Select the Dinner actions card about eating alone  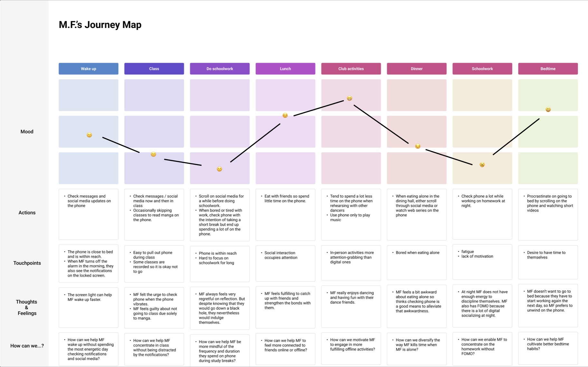click(417, 214)
